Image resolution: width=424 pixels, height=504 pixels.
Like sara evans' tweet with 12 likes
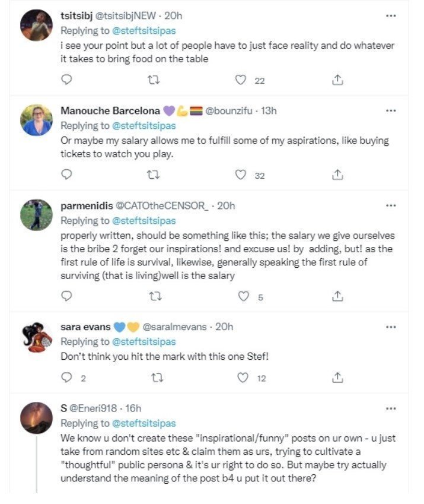(x=243, y=378)
